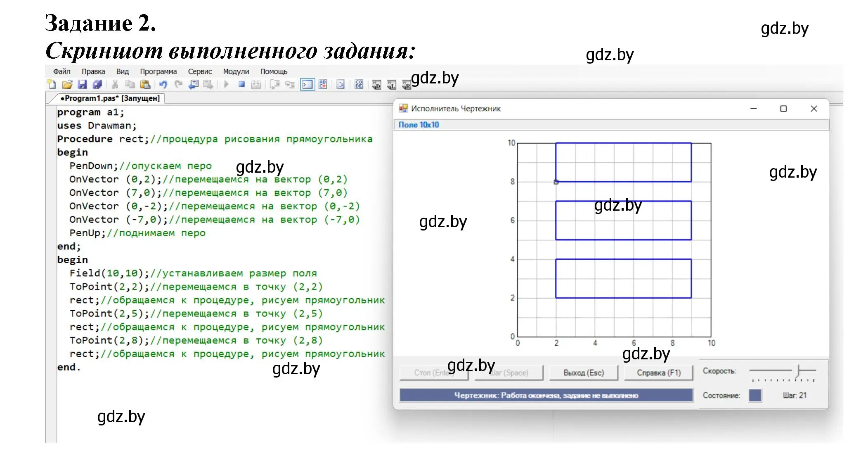Run the program with the play icon
Screen dimensions: 868x449
(x=226, y=85)
